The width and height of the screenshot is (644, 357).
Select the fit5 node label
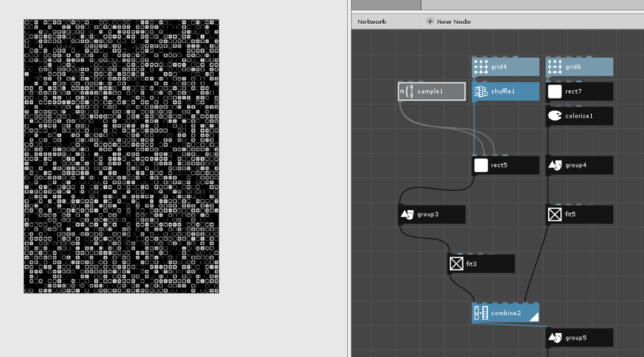click(x=570, y=215)
